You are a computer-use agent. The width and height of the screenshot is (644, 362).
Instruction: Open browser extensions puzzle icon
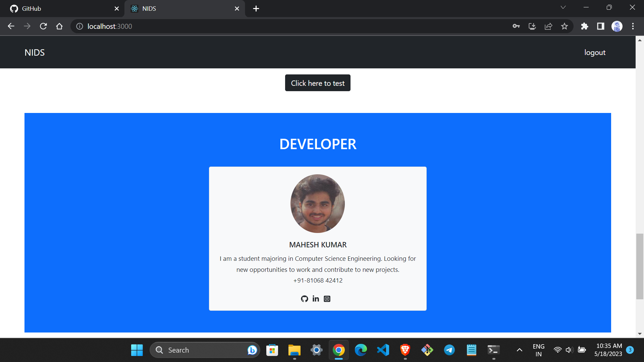coord(585,26)
